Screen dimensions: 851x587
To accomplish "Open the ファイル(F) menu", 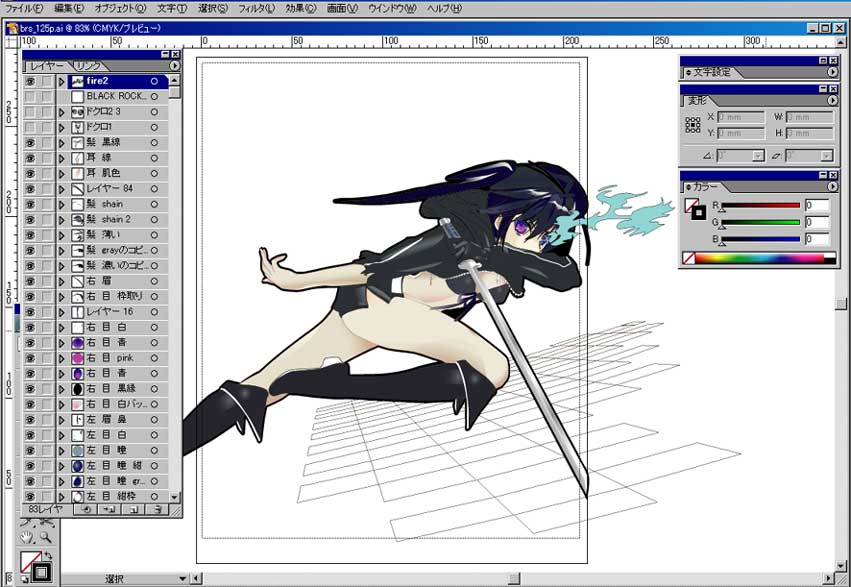I will point(24,8).
